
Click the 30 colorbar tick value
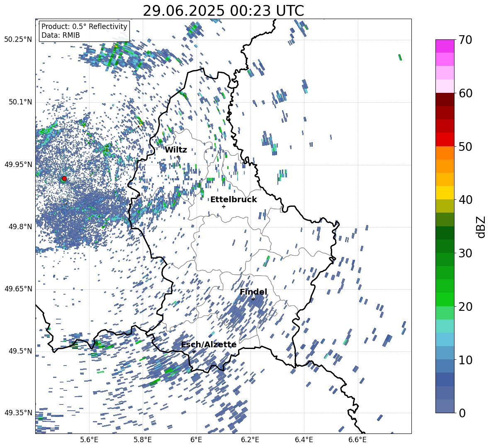click(465, 253)
